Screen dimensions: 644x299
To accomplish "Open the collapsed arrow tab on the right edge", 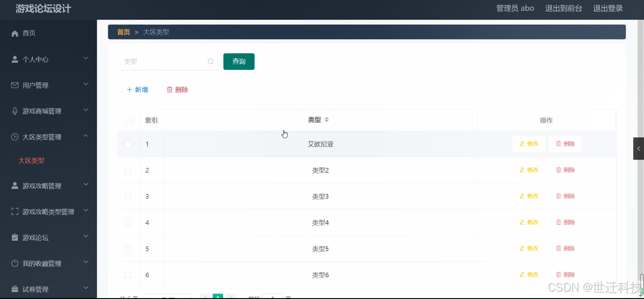I will (x=639, y=149).
